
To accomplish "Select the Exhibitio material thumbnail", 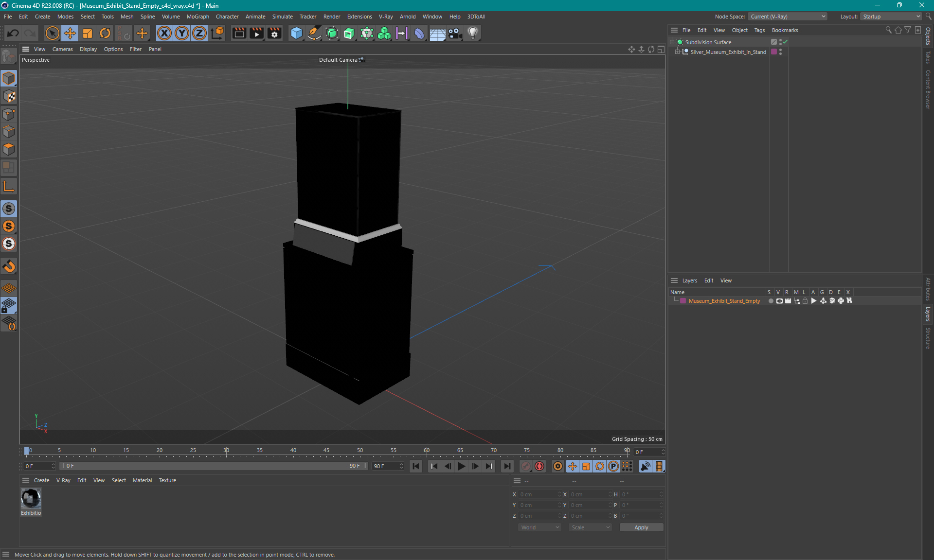I will point(31,499).
